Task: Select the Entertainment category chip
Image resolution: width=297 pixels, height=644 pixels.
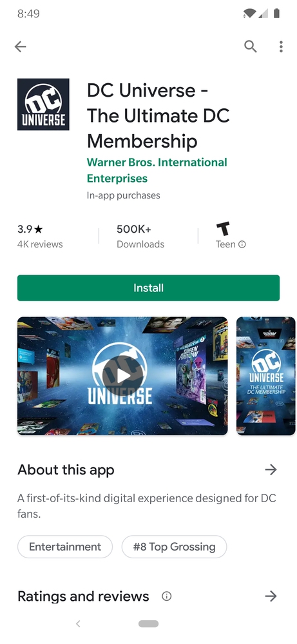Action: pos(65,547)
